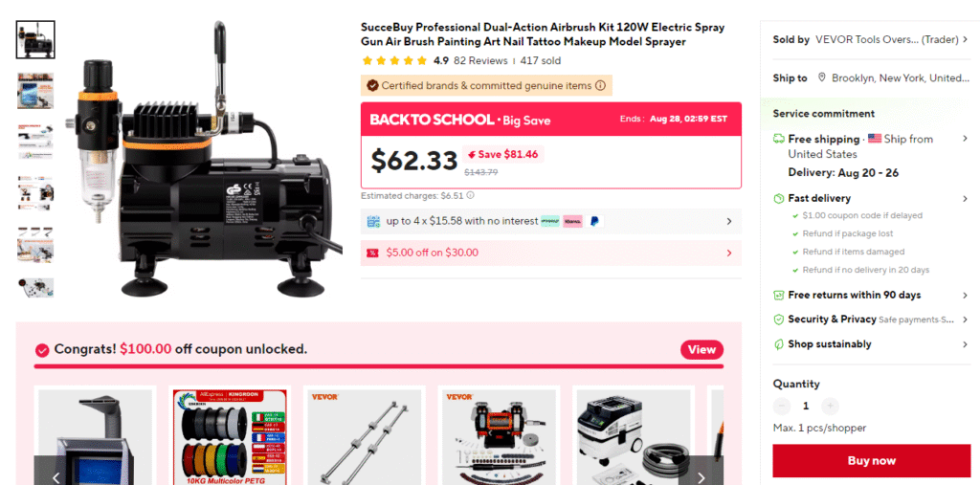The height and width of the screenshot is (485, 980).
Task: Click the Shop sustainably leaf icon
Action: 779,344
